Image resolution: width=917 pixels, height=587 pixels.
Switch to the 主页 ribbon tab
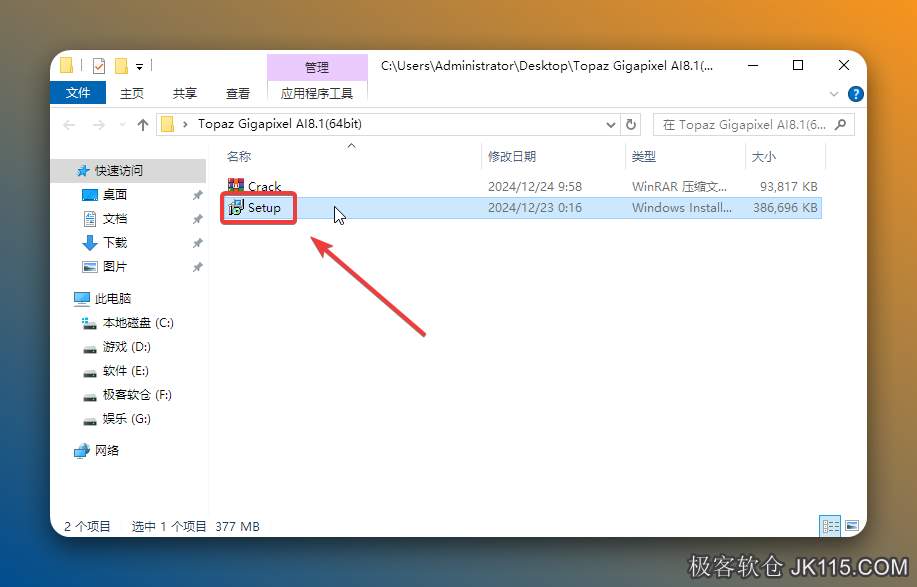click(x=132, y=93)
